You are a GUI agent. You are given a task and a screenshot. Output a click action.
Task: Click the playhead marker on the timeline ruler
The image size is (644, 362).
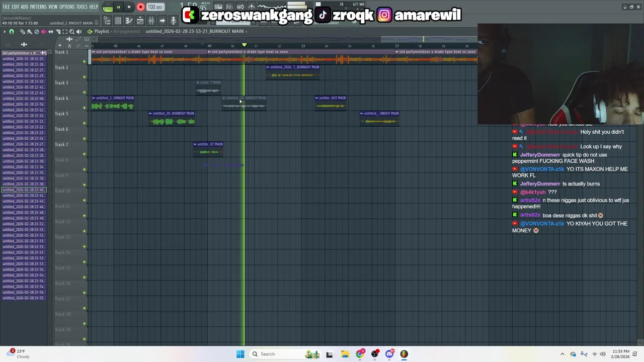pyautogui.click(x=244, y=45)
